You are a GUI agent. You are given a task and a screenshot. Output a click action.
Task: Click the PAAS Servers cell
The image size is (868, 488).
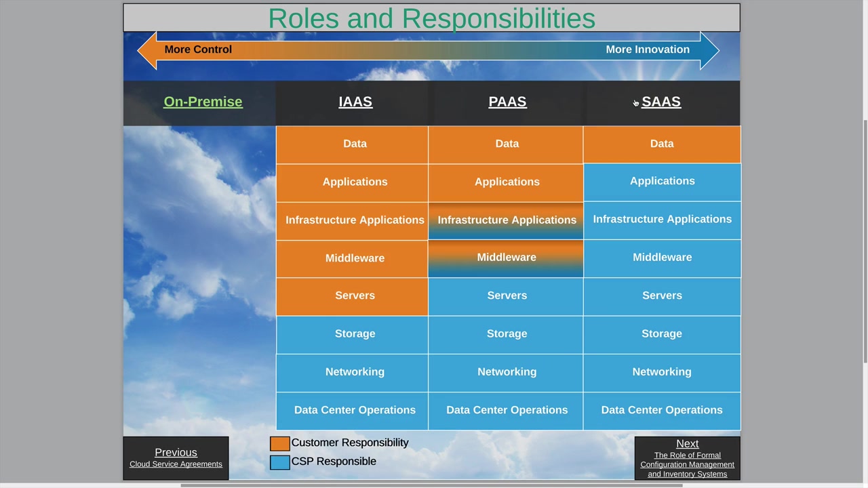tap(506, 297)
